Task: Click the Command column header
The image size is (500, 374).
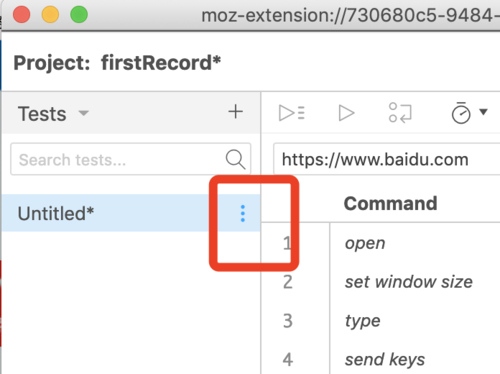Action: pos(390,203)
